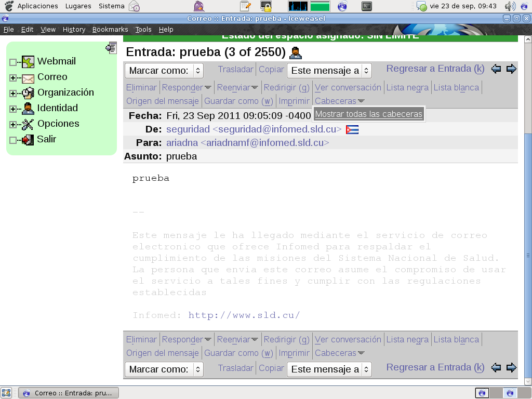Screen dimensions: 532x399
Task: Open the View menu
Action: [48, 30]
